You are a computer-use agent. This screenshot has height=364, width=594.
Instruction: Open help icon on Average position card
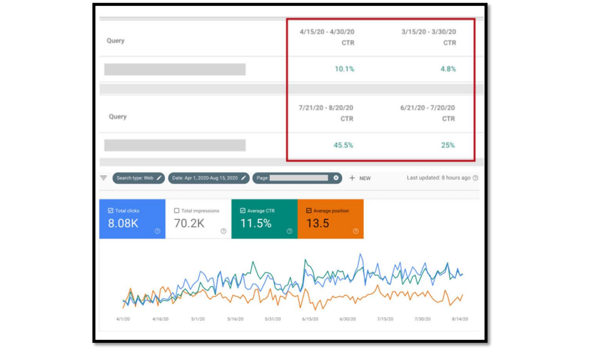coord(355,231)
